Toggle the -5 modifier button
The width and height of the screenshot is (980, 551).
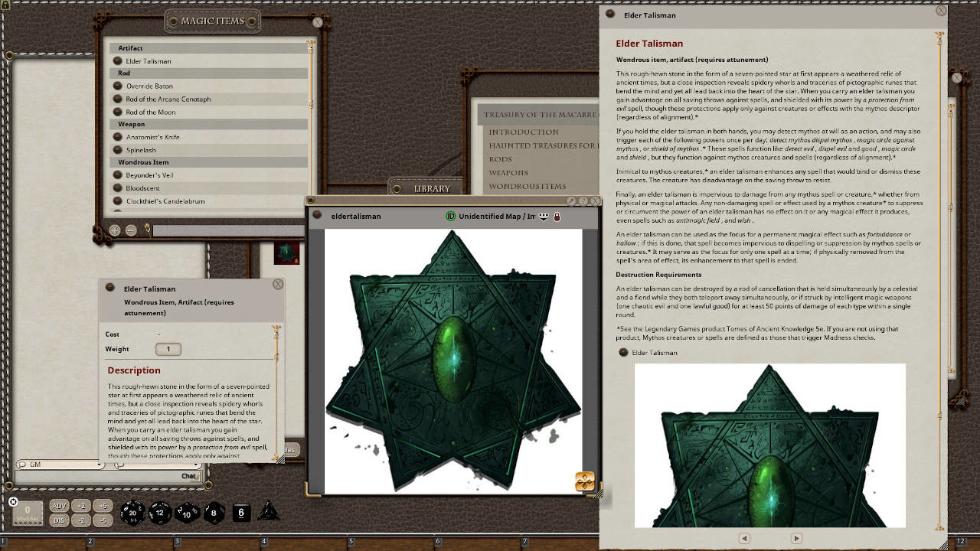click(103, 520)
